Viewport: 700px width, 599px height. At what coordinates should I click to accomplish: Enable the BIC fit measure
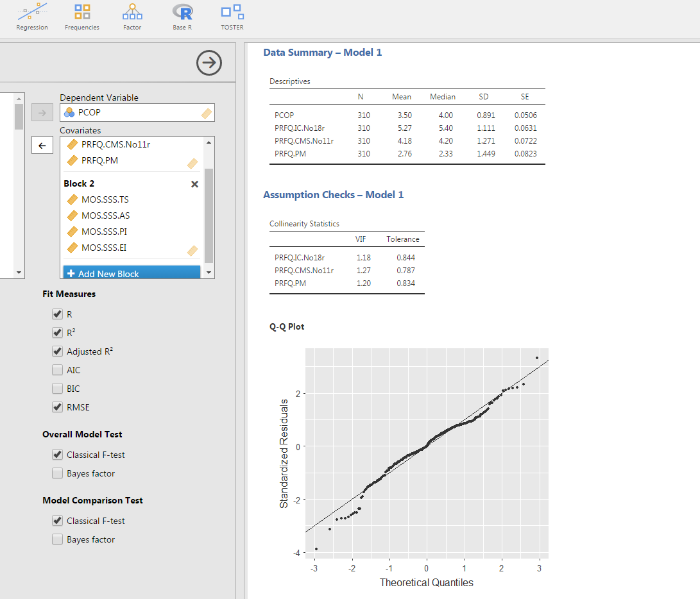pyautogui.click(x=58, y=389)
